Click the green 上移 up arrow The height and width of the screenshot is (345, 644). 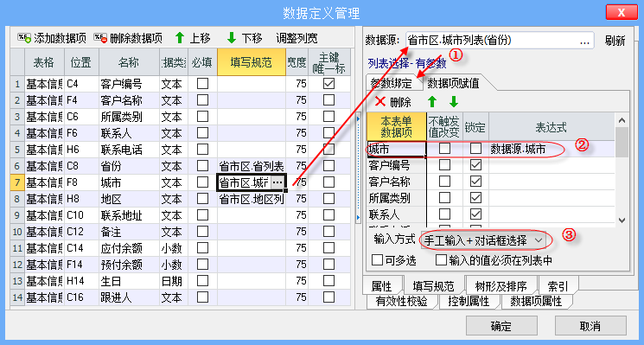(180, 38)
